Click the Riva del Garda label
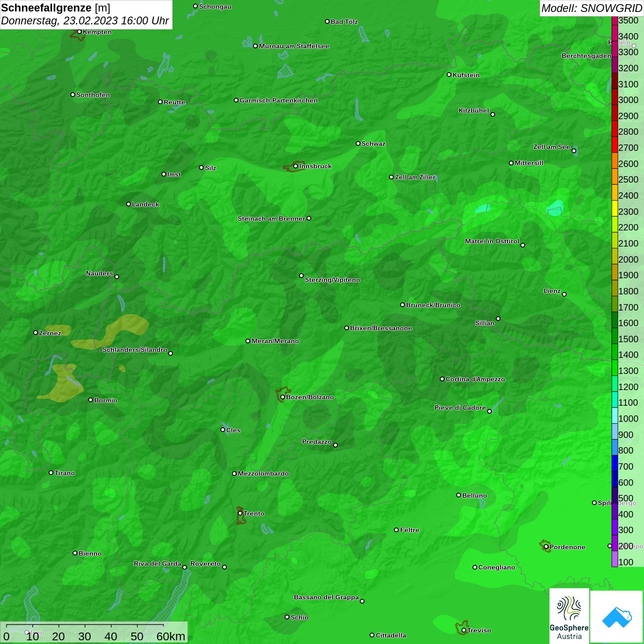 click(x=157, y=563)
